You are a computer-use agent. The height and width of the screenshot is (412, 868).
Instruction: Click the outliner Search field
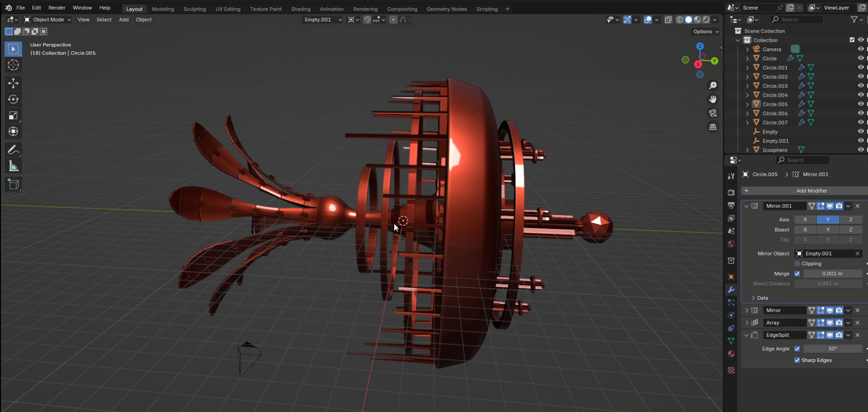[797, 20]
